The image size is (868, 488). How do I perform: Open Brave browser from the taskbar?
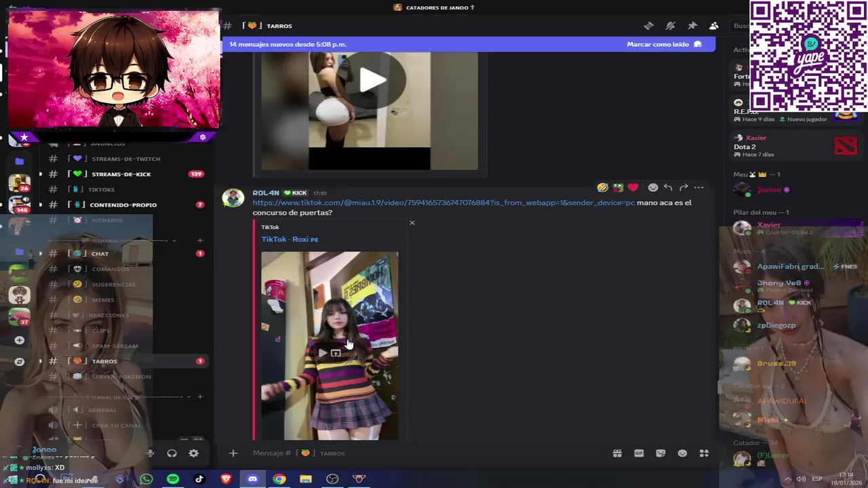(226, 479)
